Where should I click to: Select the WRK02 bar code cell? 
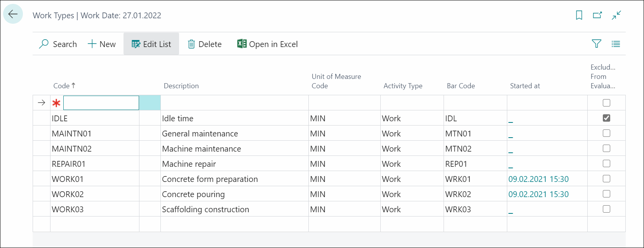[x=475, y=194]
